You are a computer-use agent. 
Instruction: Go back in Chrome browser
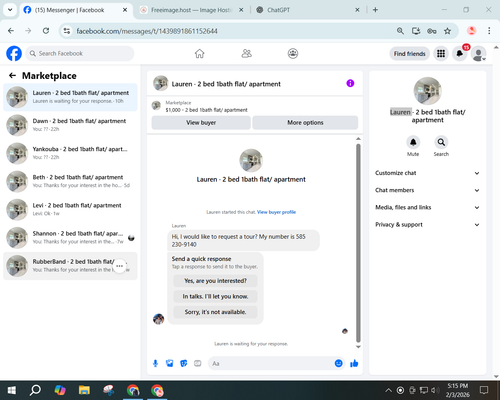point(11,31)
